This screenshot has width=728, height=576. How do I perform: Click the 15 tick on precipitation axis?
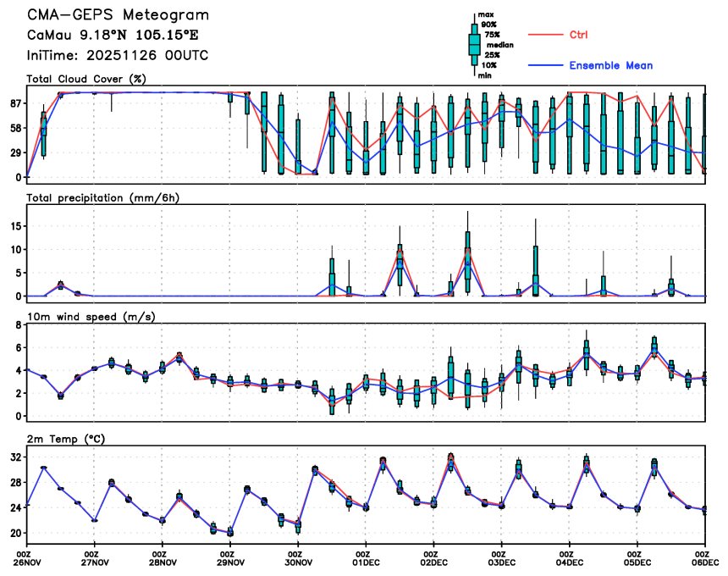click(16, 226)
